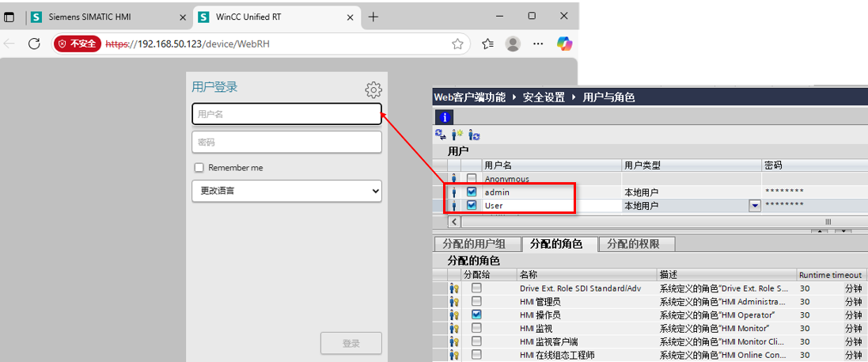Click description cell containing "HMI Operator"

(x=727, y=315)
